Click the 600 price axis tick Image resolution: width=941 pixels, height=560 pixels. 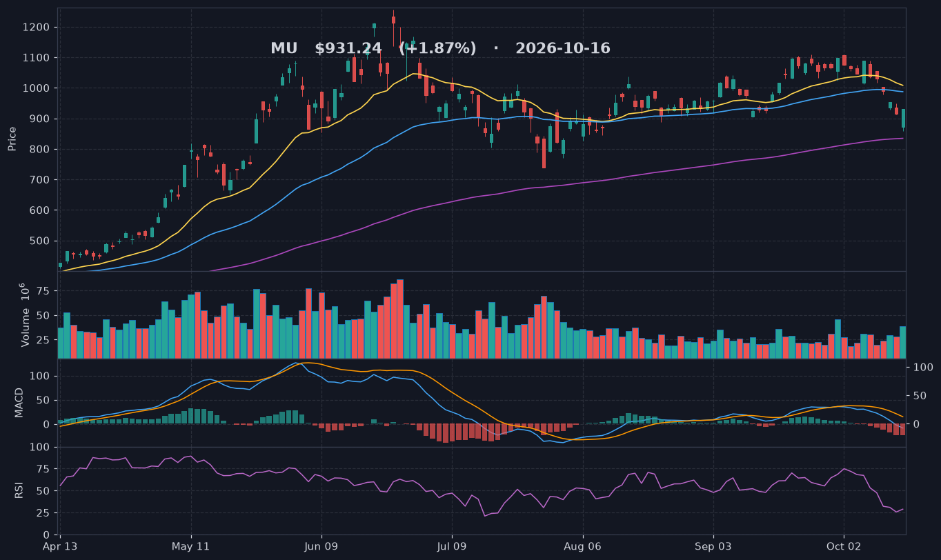point(41,210)
